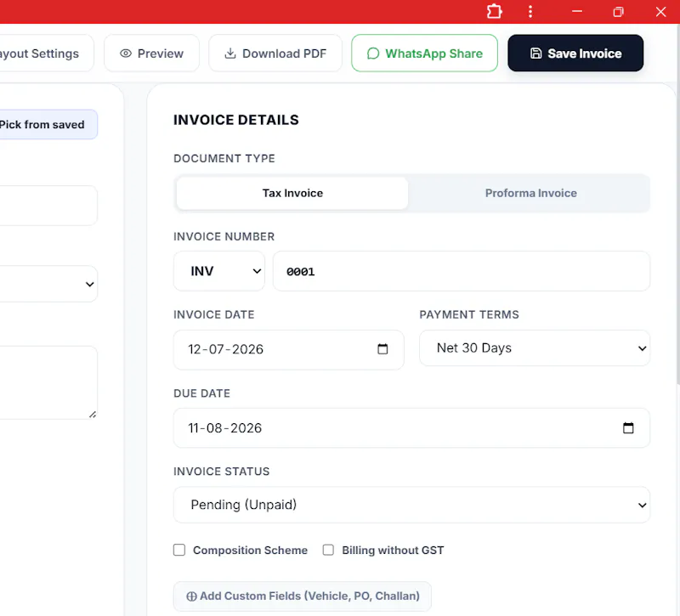Open the browser extensions puzzle icon
This screenshot has height=616, width=680.
pos(494,12)
